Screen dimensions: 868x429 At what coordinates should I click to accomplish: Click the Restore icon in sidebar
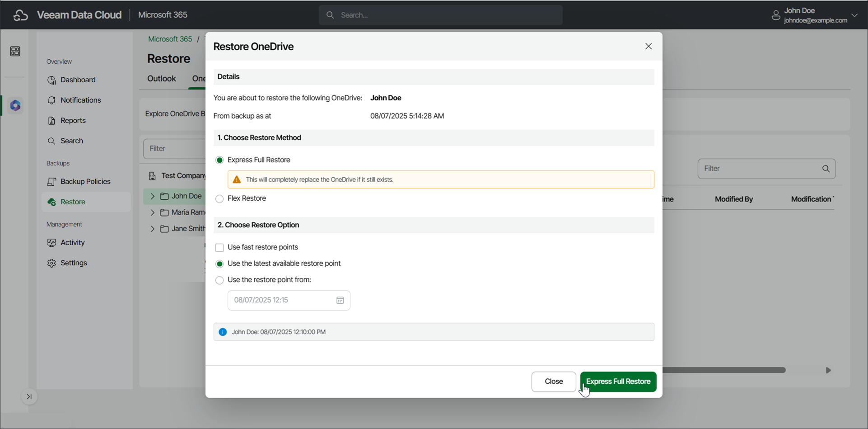(x=51, y=202)
